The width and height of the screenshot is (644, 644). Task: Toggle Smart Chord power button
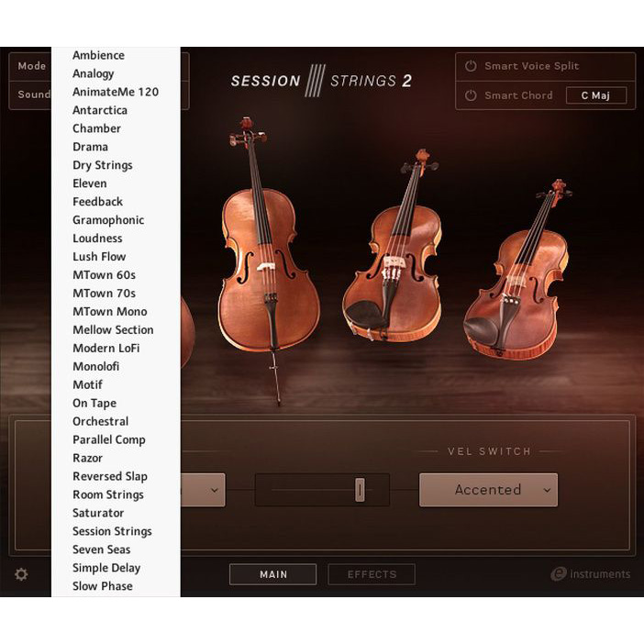471,95
